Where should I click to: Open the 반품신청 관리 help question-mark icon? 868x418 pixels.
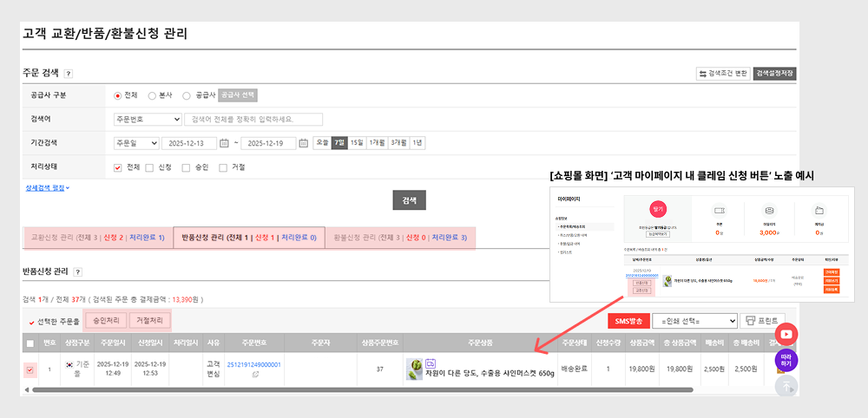[78, 272]
